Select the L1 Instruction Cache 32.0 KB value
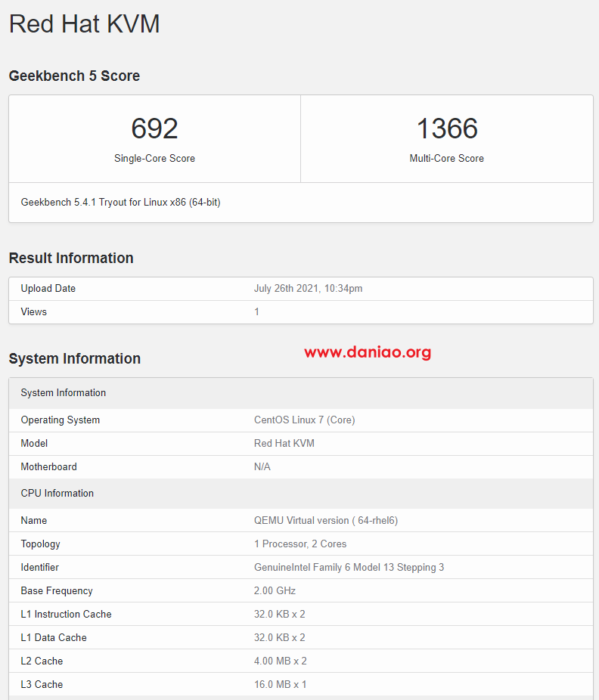Screen dimensions: 599x700 click(x=280, y=615)
